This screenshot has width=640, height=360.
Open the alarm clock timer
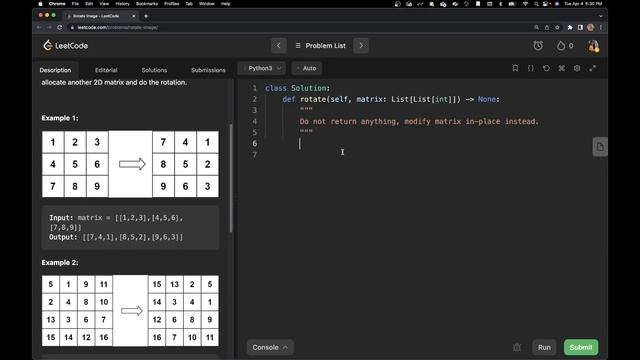point(538,46)
